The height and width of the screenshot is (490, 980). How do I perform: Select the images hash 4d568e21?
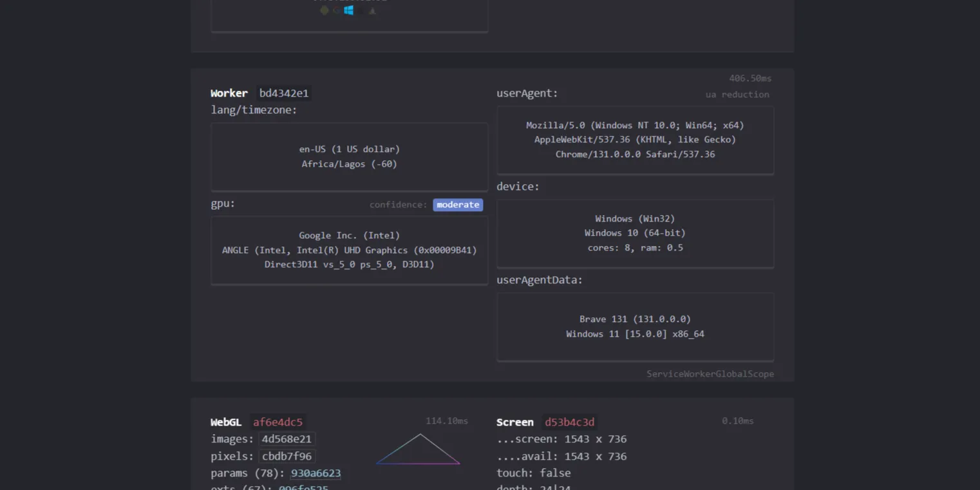pos(287,439)
